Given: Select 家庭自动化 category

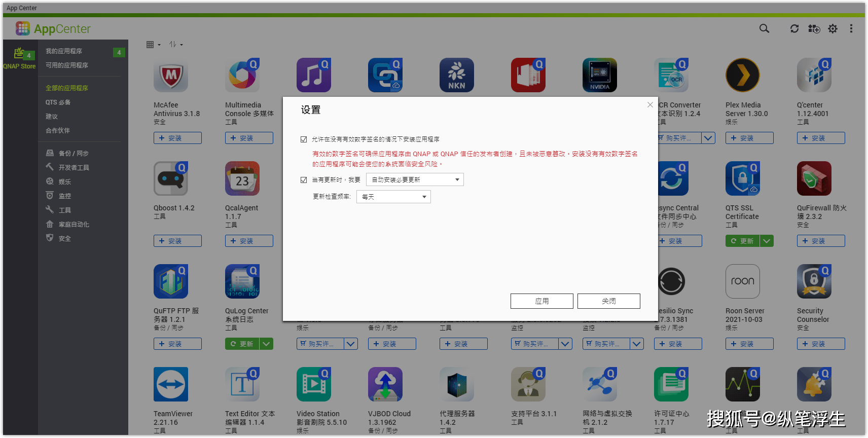Looking at the screenshot, I should pyautogui.click(x=74, y=225).
